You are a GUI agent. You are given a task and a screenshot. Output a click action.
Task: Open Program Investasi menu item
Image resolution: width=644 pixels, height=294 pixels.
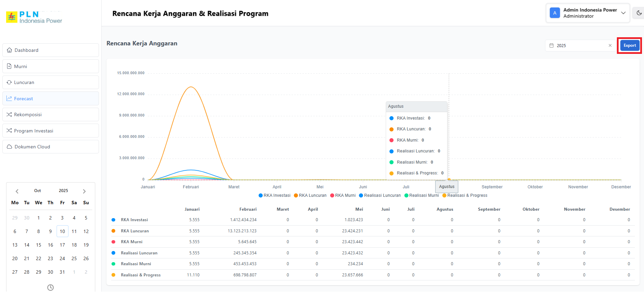pos(34,131)
